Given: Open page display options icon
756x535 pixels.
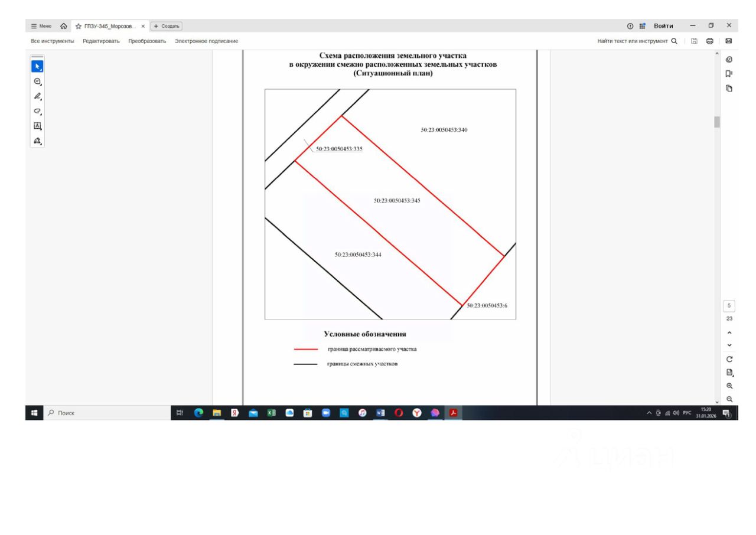Looking at the screenshot, I should click(729, 373).
